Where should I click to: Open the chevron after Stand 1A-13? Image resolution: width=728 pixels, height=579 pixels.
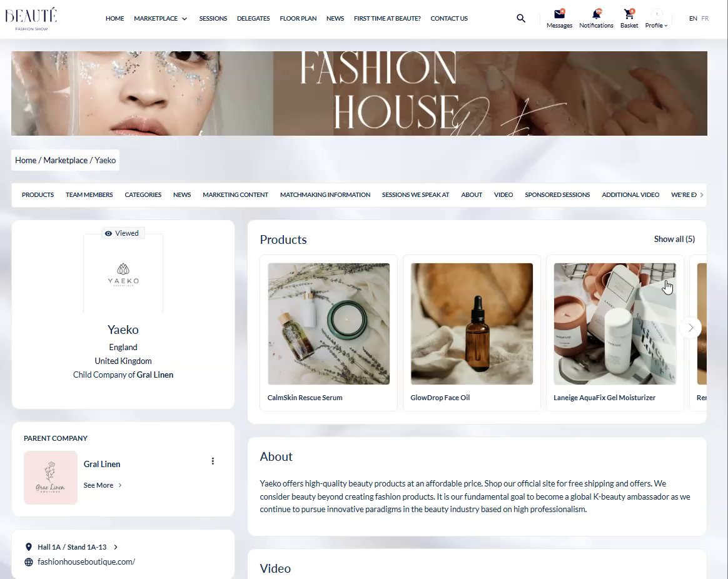[x=116, y=547]
